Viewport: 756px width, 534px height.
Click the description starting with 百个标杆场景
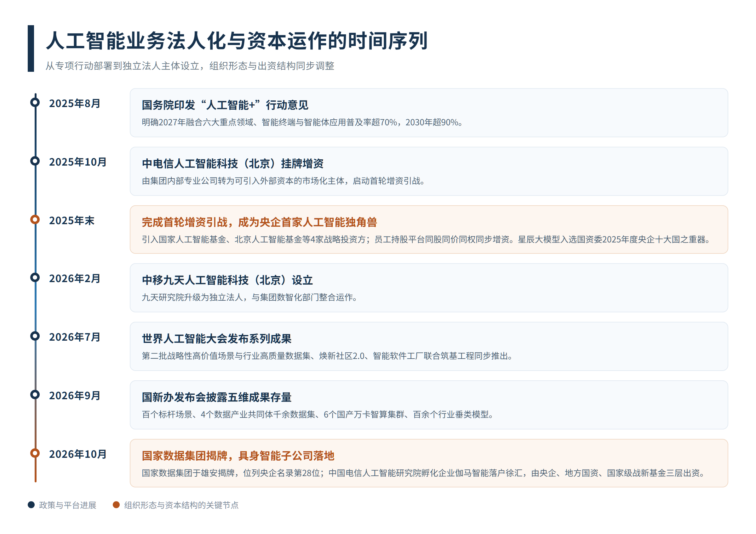coord(318,415)
